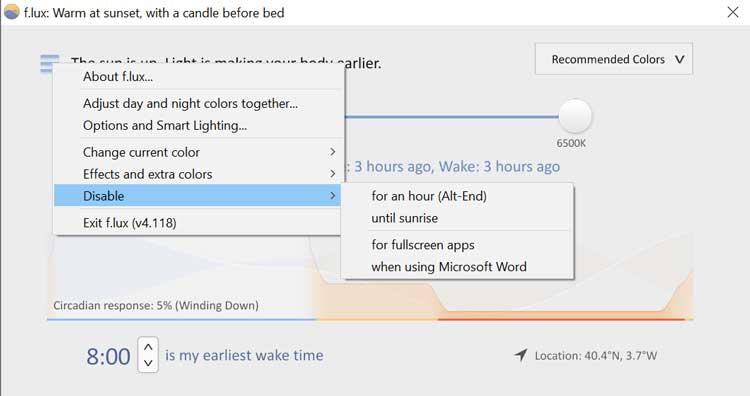Click the hamburger menu icon
The image size is (750, 396).
49,64
